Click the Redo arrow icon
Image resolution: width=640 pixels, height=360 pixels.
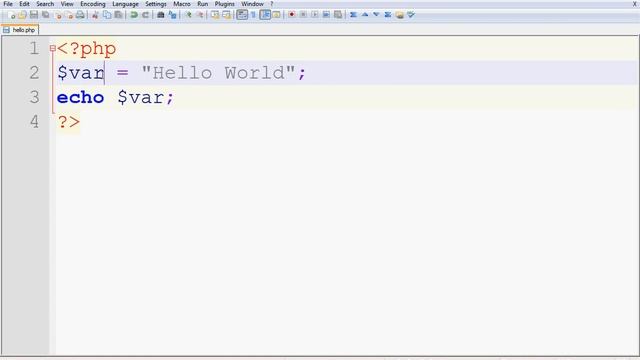click(x=145, y=15)
